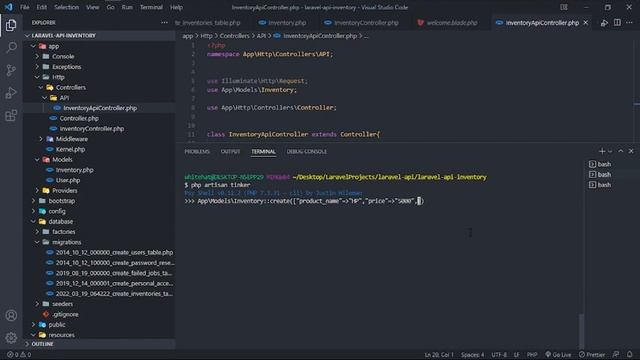Split the editor to the right

[617, 22]
